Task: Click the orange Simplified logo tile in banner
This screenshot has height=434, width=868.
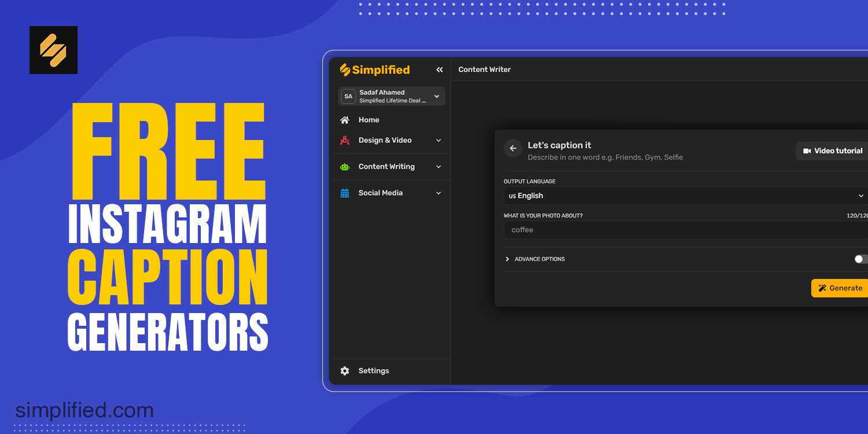Action: [x=53, y=50]
